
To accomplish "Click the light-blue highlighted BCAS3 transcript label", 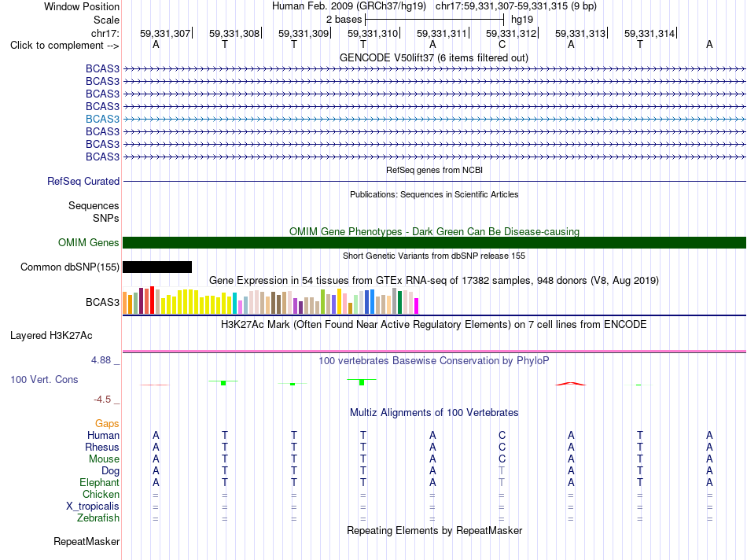I will [102, 119].
